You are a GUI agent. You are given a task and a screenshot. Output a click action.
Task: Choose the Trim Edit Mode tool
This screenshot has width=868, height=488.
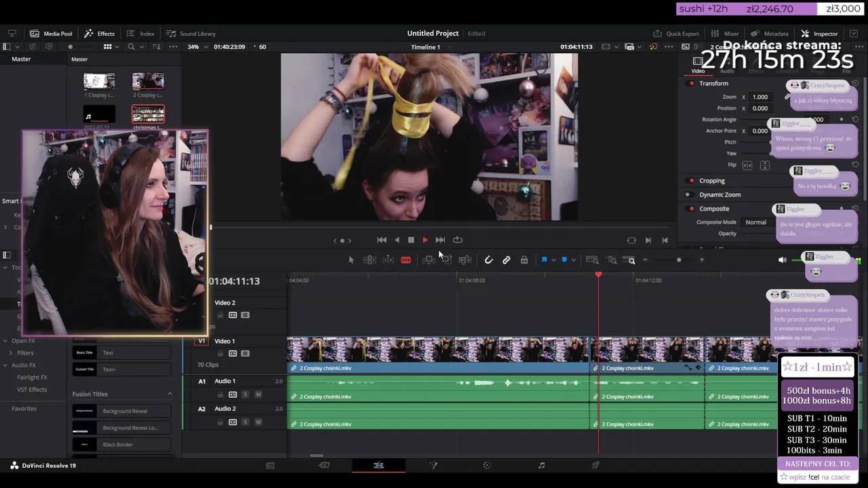click(370, 260)
